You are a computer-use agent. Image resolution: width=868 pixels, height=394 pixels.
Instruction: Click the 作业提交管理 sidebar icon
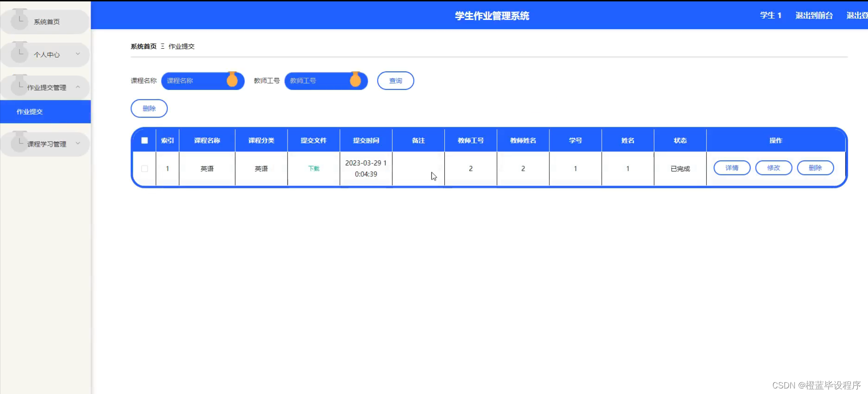19,86
